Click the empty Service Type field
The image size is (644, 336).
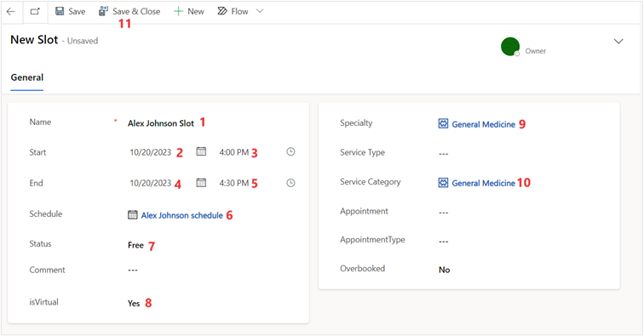pyautogui.click(x=444, y=154)
